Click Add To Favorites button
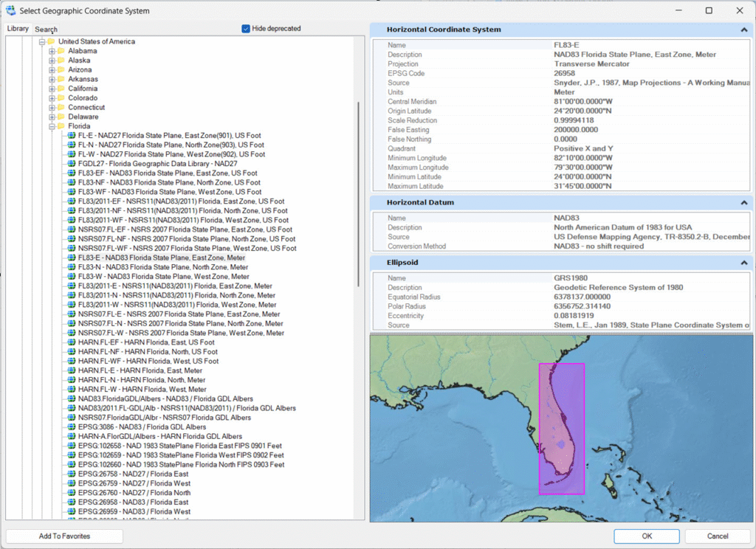This screenshot has height=549, width=756. 65,536
